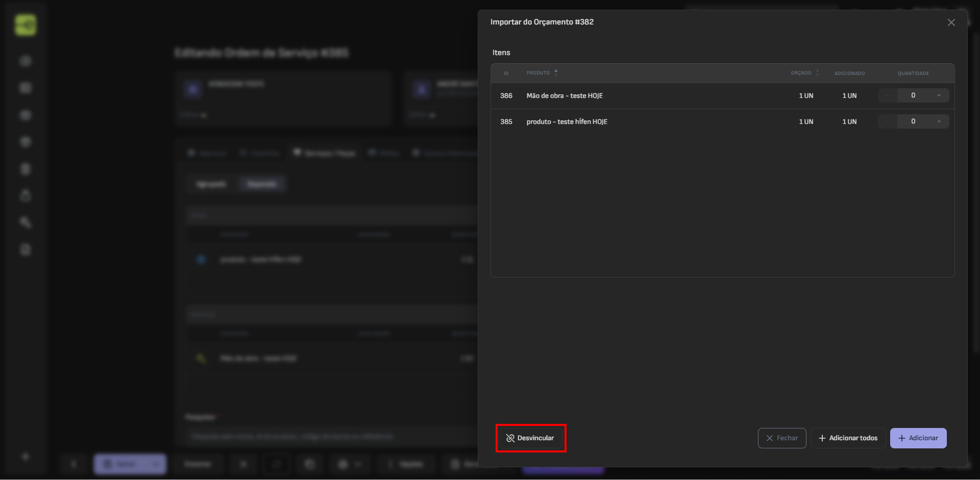Sort table by ORÇADO column
Viewport: 980px width, 480px height.
coord(805,73)
